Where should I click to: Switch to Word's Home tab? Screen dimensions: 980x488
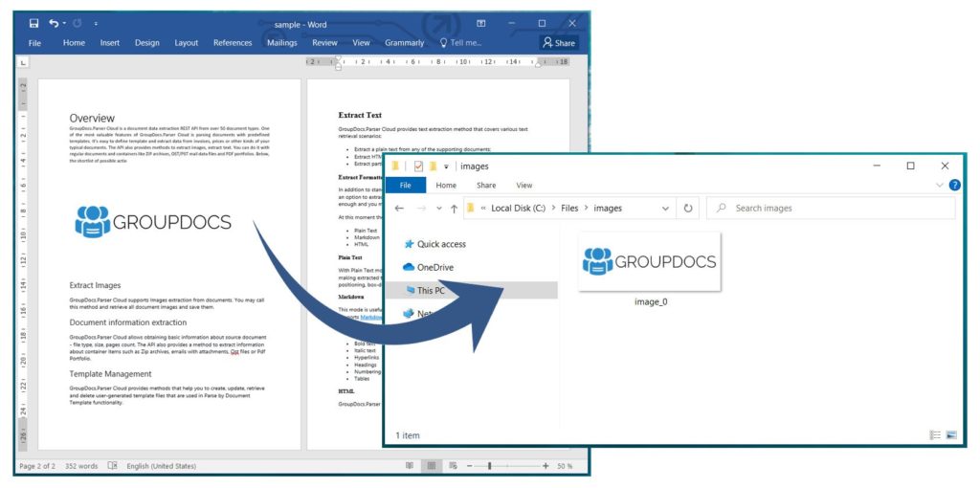(x=74, y=43)
